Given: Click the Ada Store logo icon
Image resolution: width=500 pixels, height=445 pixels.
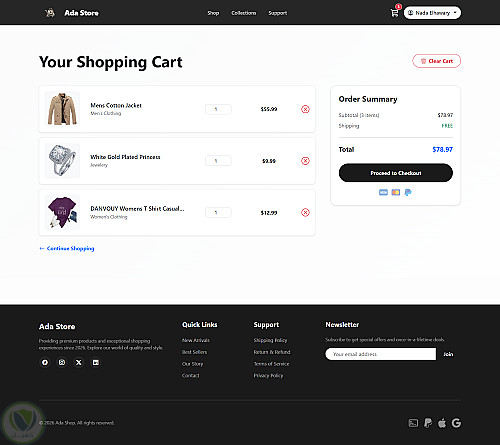Looking at the screenshot, I should [x=50, y=13].
